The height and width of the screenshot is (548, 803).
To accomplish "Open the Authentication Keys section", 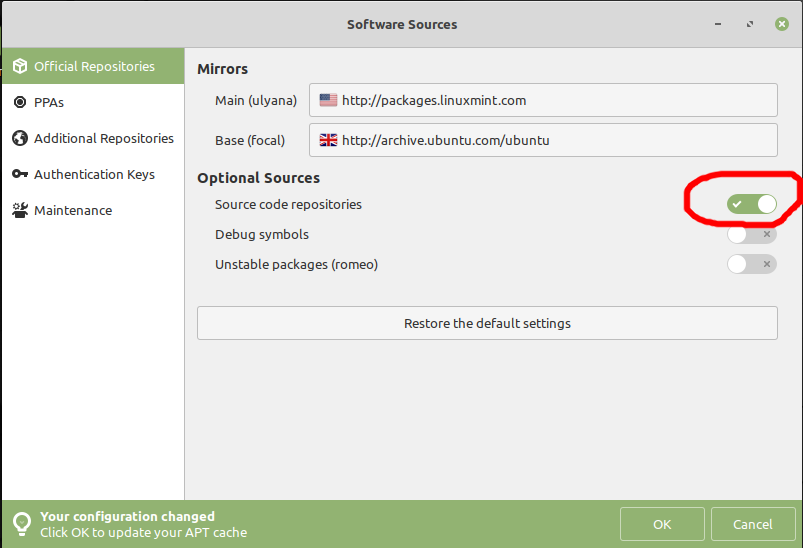I will [93, 174].
